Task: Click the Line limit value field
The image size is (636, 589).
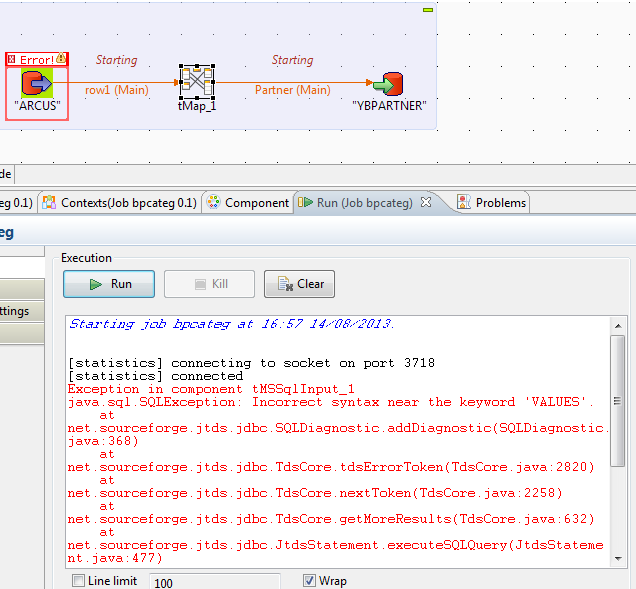Action: (214, 582)
